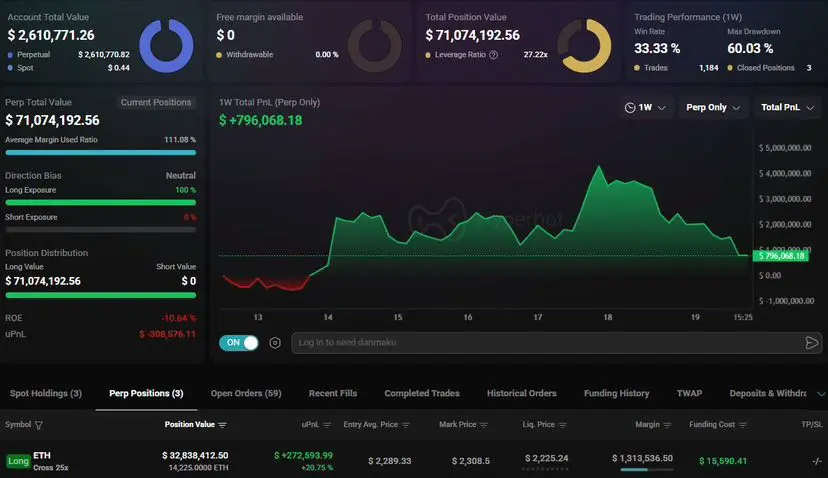Image resolution: width=828 pixels, height=478 pixels.
Task: Open danmaku settings target icon
Action: click(x=275, y=343)
